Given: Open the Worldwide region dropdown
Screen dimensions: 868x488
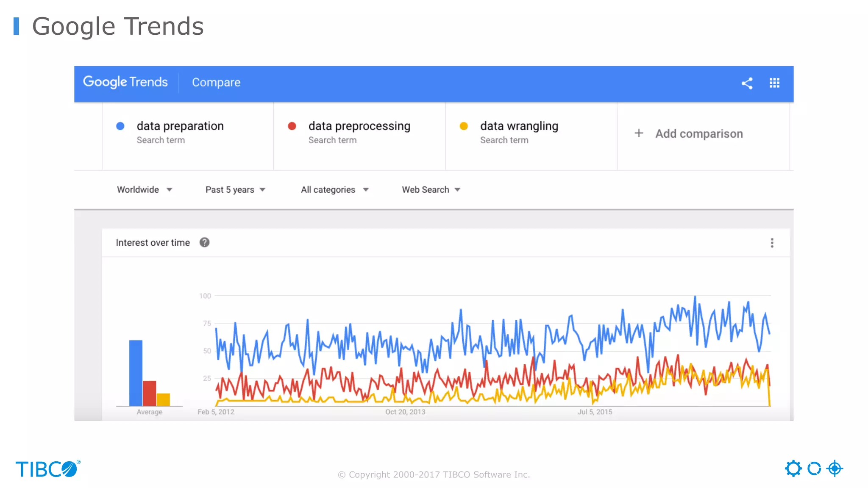Looking at the screenshot, I should tap(145, 190).
